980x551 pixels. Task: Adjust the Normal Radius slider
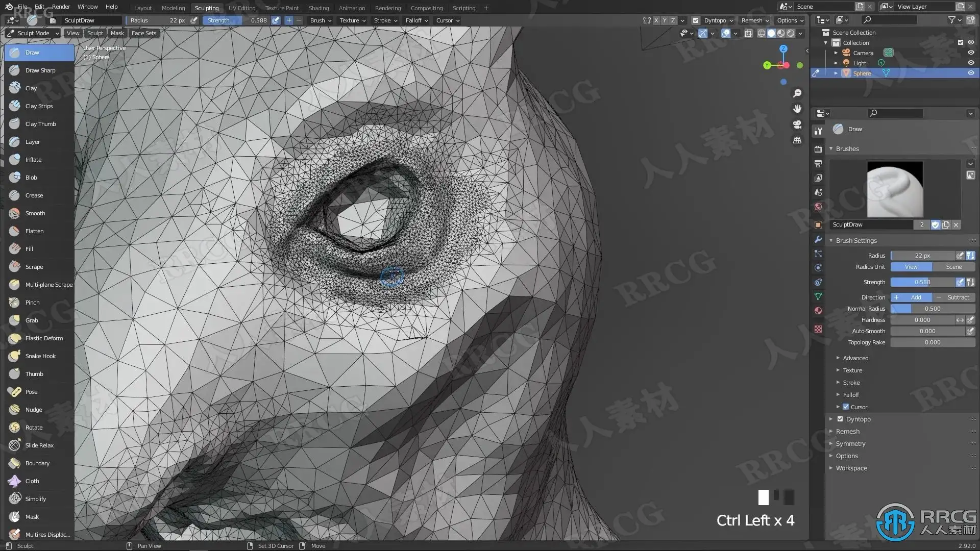[x=932, y=309]
